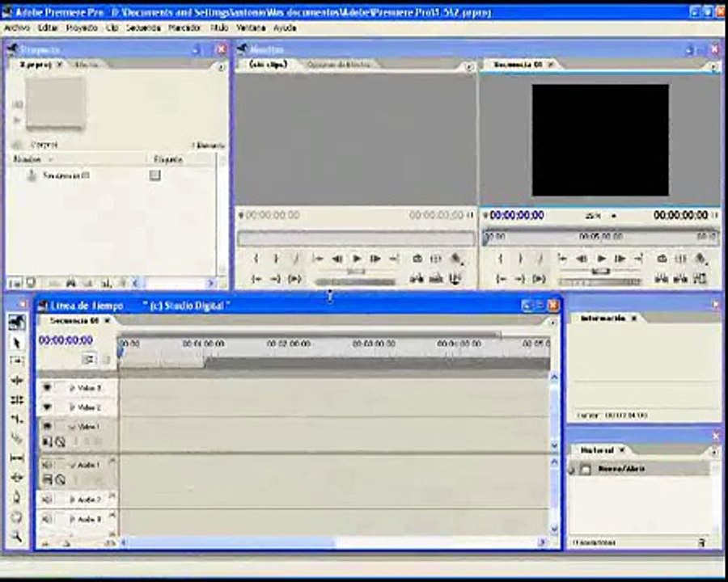This screenshot has height=582, width=728.
Task: Expand the Video 2 track
Action: (72, 407)
